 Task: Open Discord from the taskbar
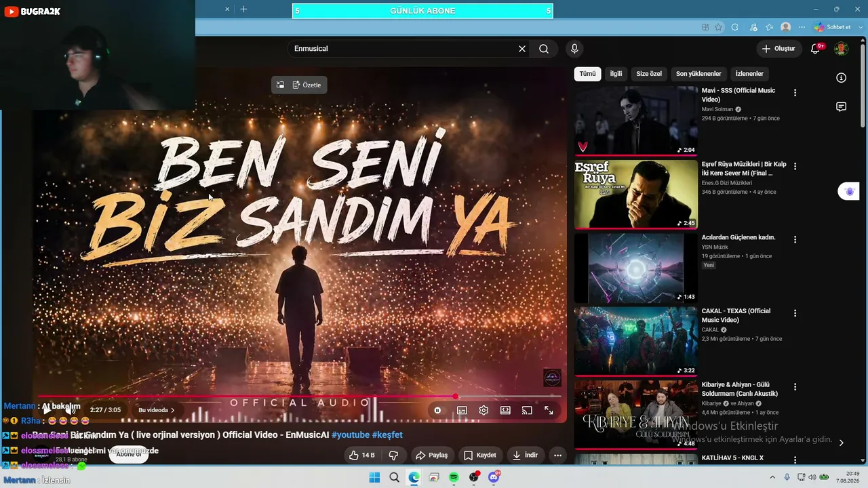[x=494, y=477]
